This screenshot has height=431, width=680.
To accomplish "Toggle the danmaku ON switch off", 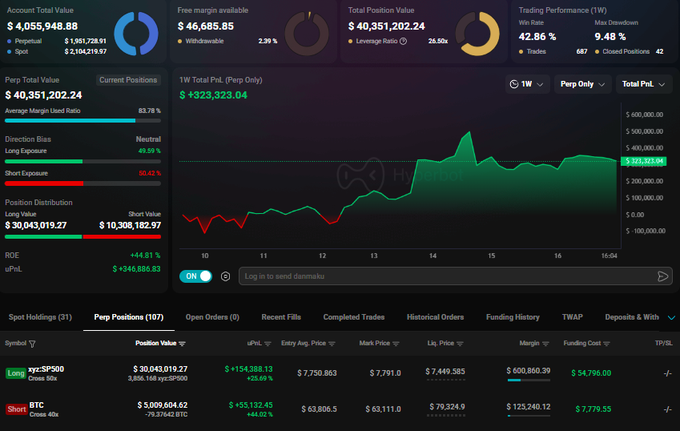I will (x=196, y=276).
